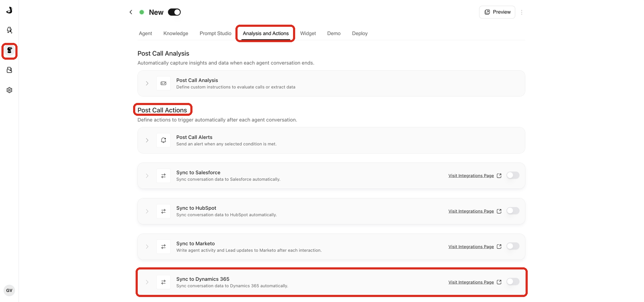Visit Integrations Page link for Salesforce
The width and height of the screenshot is (644, 302).
coord(475,176)
